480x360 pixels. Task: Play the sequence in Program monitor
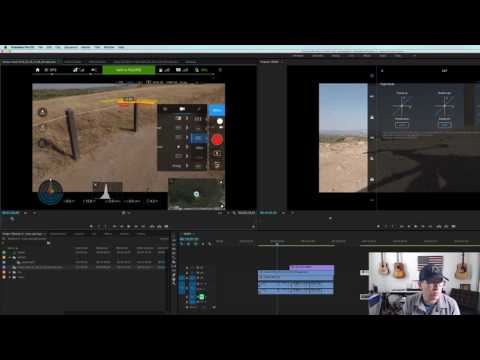coord(416,226)
